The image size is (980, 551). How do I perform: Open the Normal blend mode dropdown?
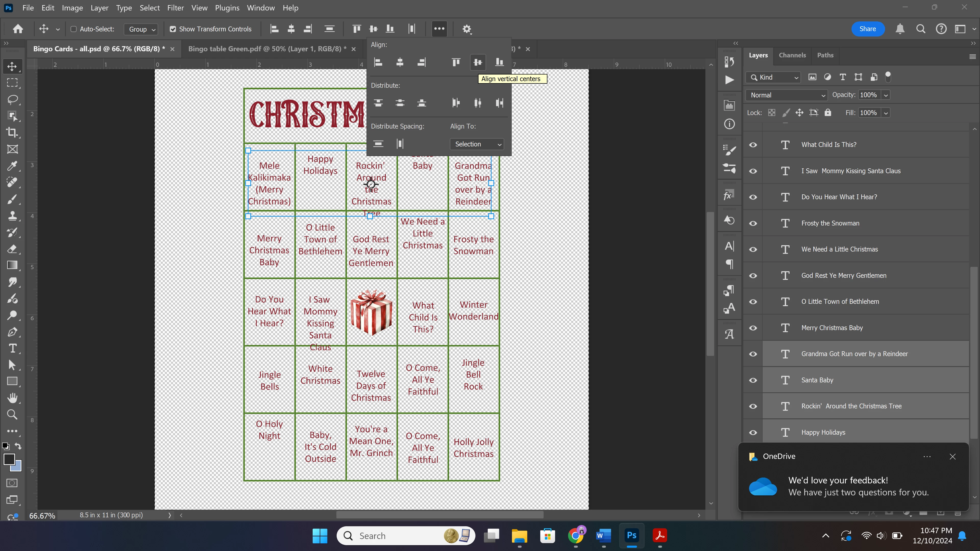tap(787, 95)
